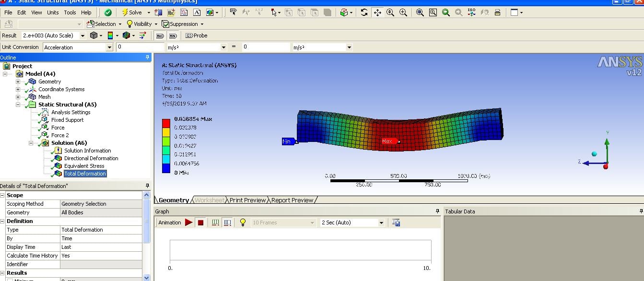Collapse the Static Structural (A5) node
The height and width of the screenshot is (281, 644).
(x=18, y=105)
